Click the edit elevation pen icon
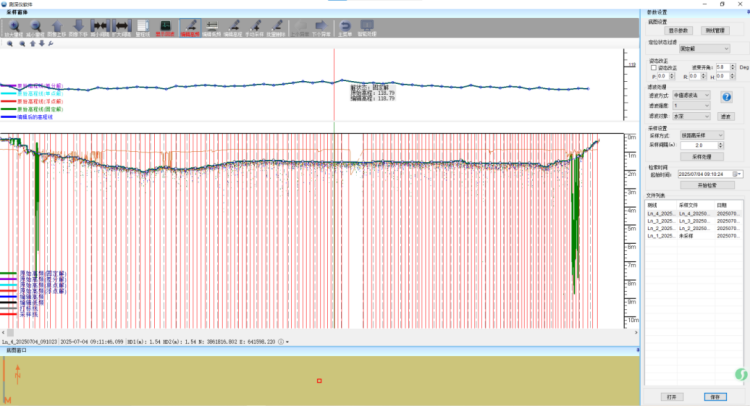The width and height of the screenshot is (750, 406). coord(233,28)
